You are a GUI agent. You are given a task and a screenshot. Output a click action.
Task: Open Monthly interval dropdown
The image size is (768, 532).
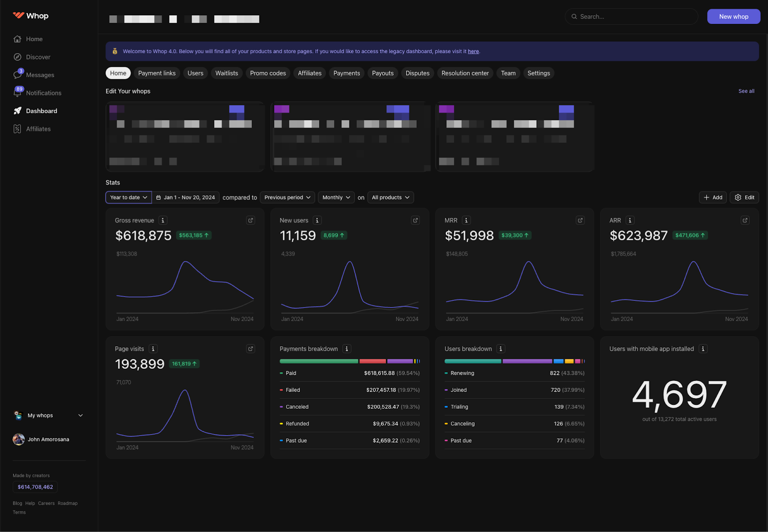tap(336, 197)
